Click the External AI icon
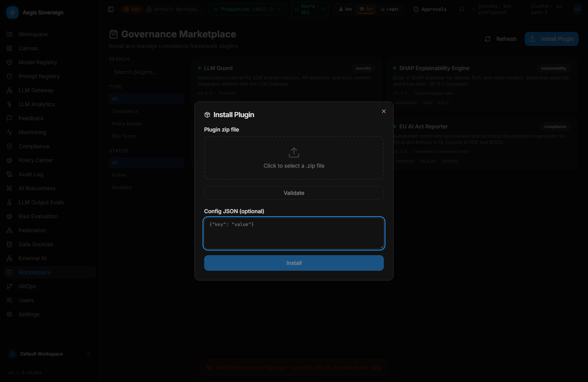 click(x=9, y=258)
